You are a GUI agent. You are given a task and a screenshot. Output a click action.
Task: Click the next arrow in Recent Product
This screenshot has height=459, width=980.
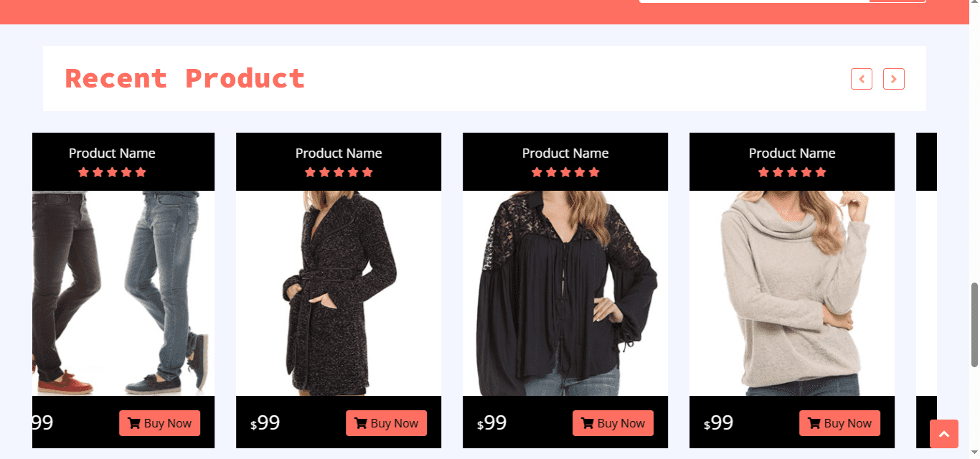pos(893,79)
